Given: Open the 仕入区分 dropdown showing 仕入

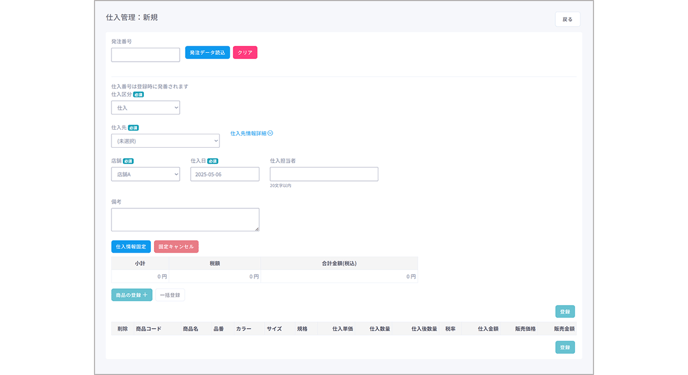Looking at the screenshot, I should [x=145, y=108].
